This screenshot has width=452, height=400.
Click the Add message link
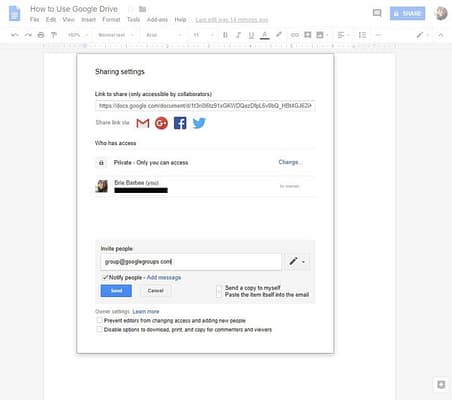click(x=164, y=277)
